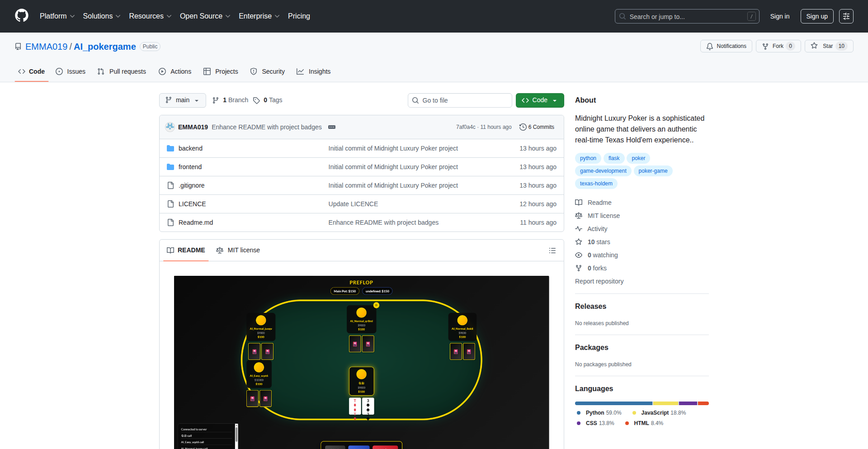Expand the Platform navigation menu
This screenshot has width=868, height=449.
point(57,16)
